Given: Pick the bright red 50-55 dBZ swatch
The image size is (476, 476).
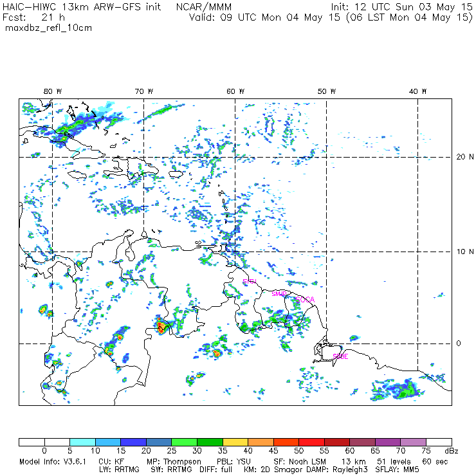Looking at the screenshot, I should 312,442.
